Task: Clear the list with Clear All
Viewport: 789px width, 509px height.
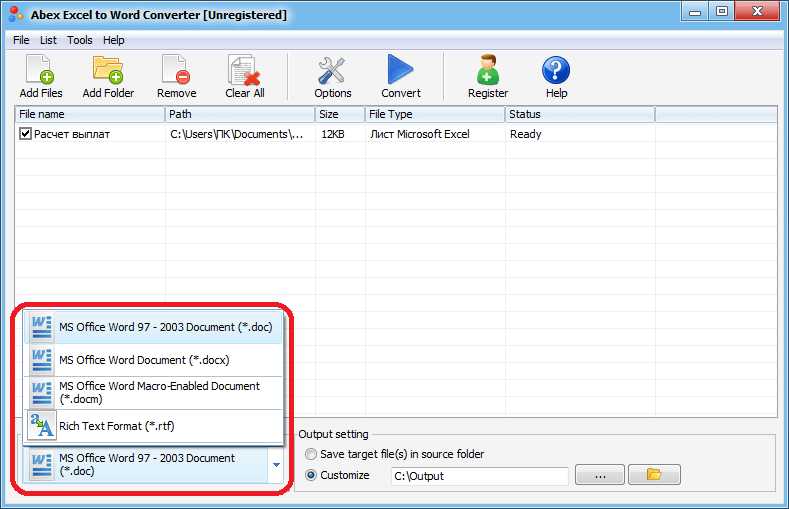Action: [x=245, y=76]
